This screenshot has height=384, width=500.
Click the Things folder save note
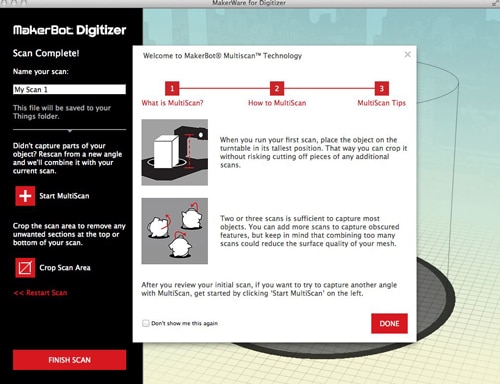(x=62, y=112)
